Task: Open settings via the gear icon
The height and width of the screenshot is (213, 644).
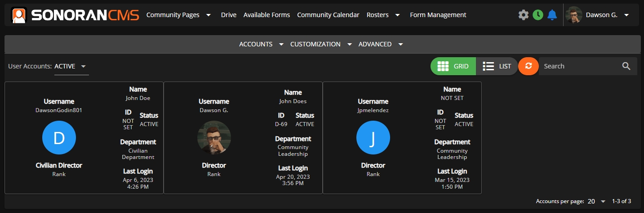Action: (524, 15)
